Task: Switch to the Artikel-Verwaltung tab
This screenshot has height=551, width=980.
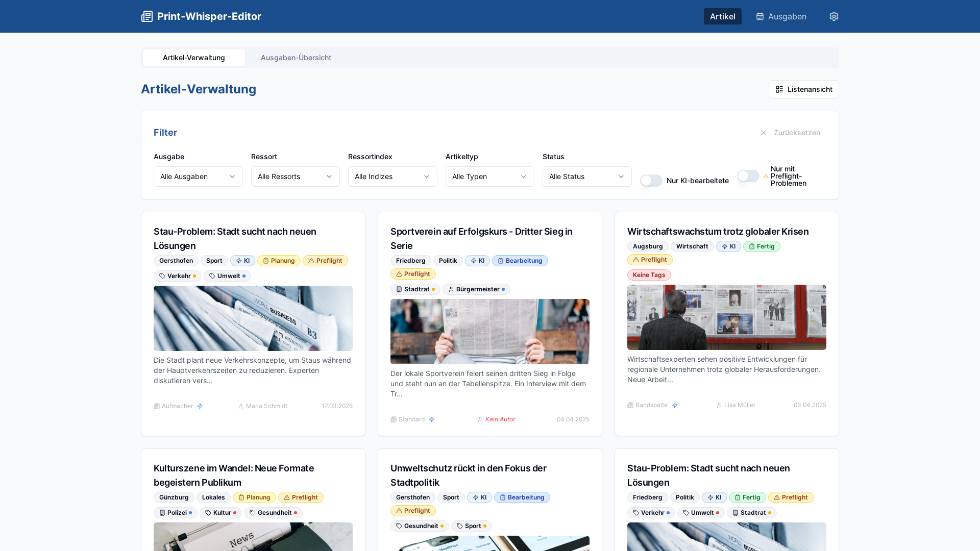Action: [x=194, y=58]
